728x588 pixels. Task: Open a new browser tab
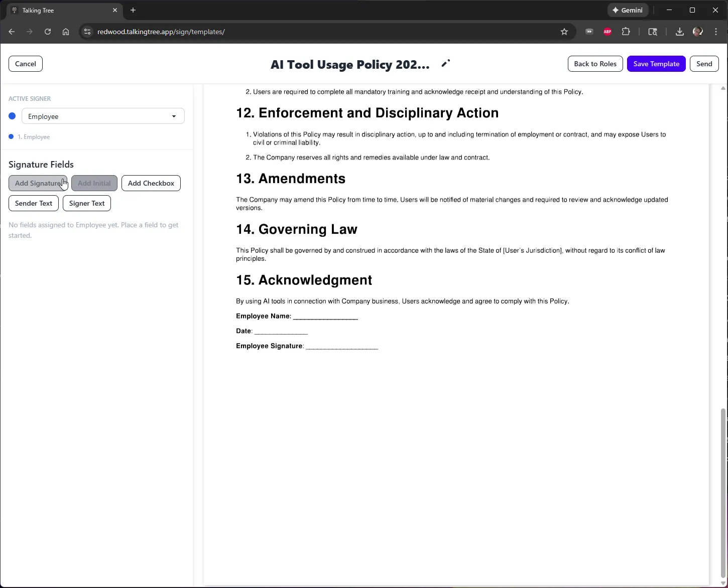pyautogui.click(x=133, y=10)
